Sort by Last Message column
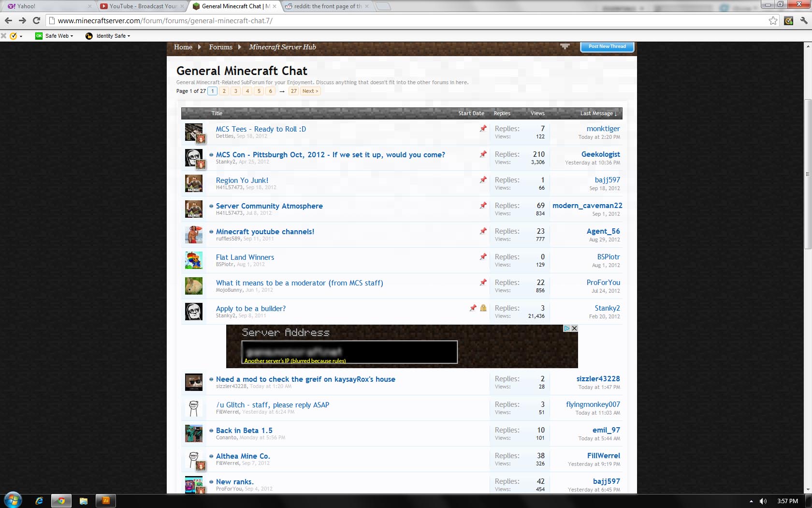The height and width of the screenshot is (508, 812). (x=598, y=113)
